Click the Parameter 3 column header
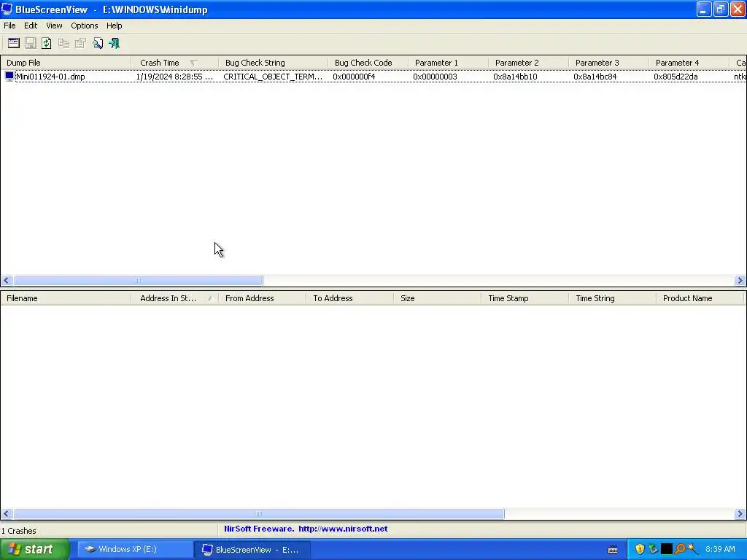The height and width of the screenshot is (560, 747). [x=608, y=63]
